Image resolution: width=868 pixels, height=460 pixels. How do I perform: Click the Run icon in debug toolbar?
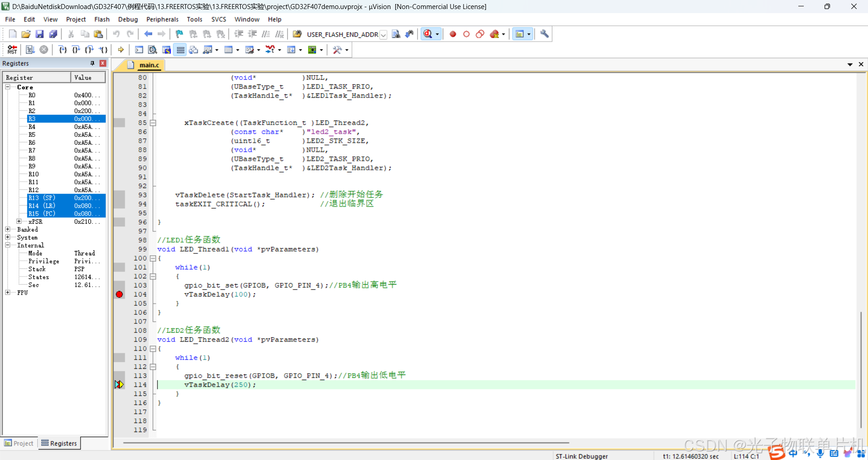(x=30, y=50)
